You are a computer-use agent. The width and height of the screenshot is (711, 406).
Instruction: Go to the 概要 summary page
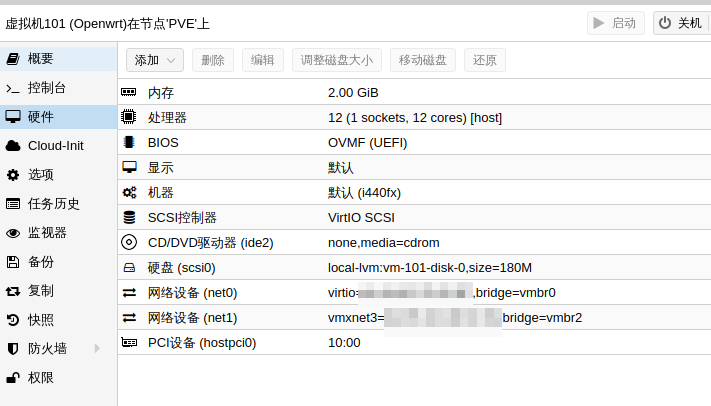coord(41,59)
